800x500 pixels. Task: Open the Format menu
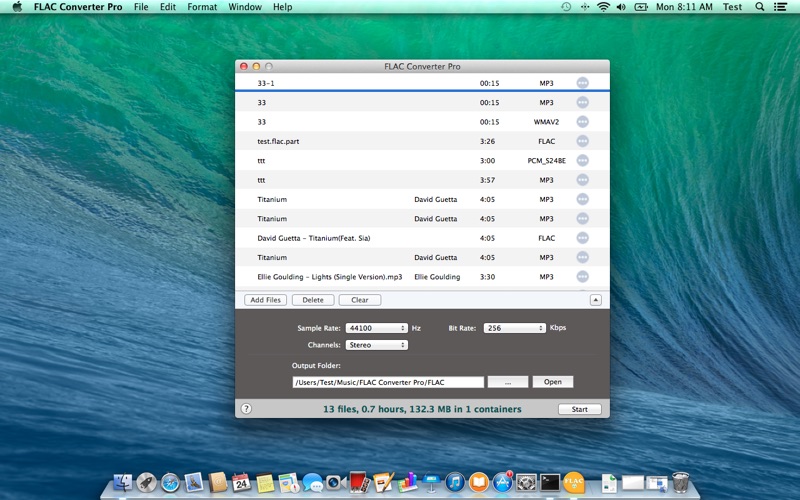click(x=202, y=7)
